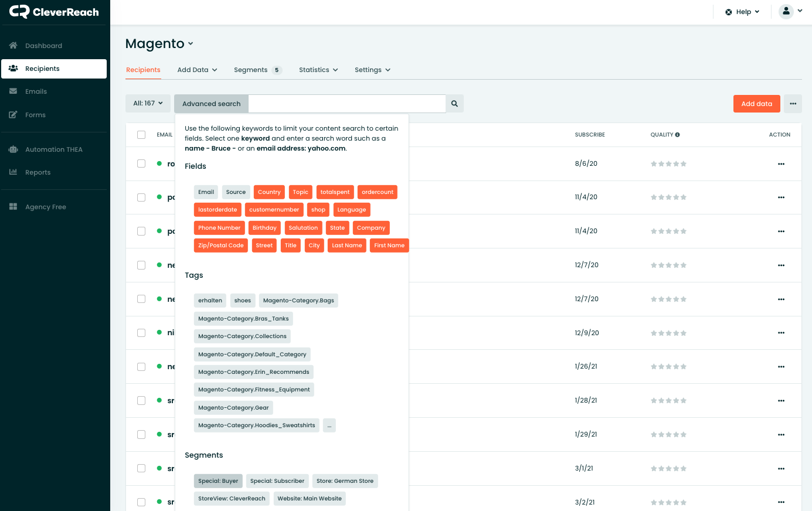812x511 pixels.
Task: Open action menu for the 1/26/21 row
Action: (781, 367)
